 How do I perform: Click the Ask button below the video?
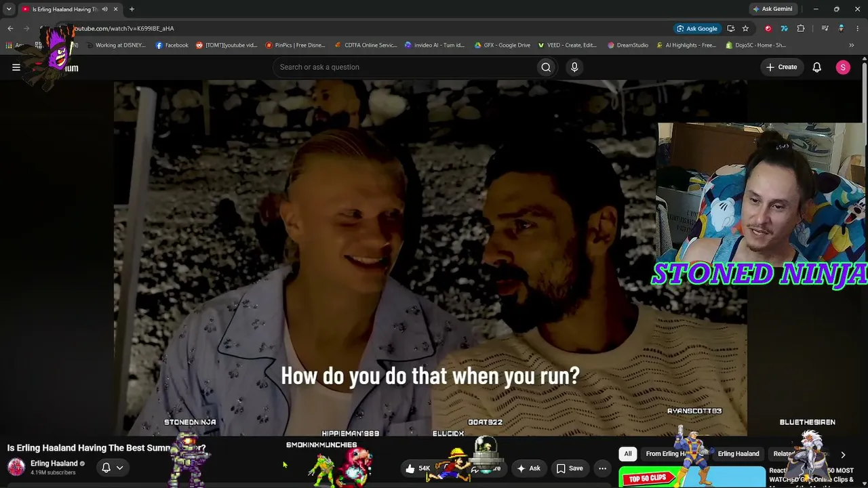pyautogui.click(x=528, y=468)
